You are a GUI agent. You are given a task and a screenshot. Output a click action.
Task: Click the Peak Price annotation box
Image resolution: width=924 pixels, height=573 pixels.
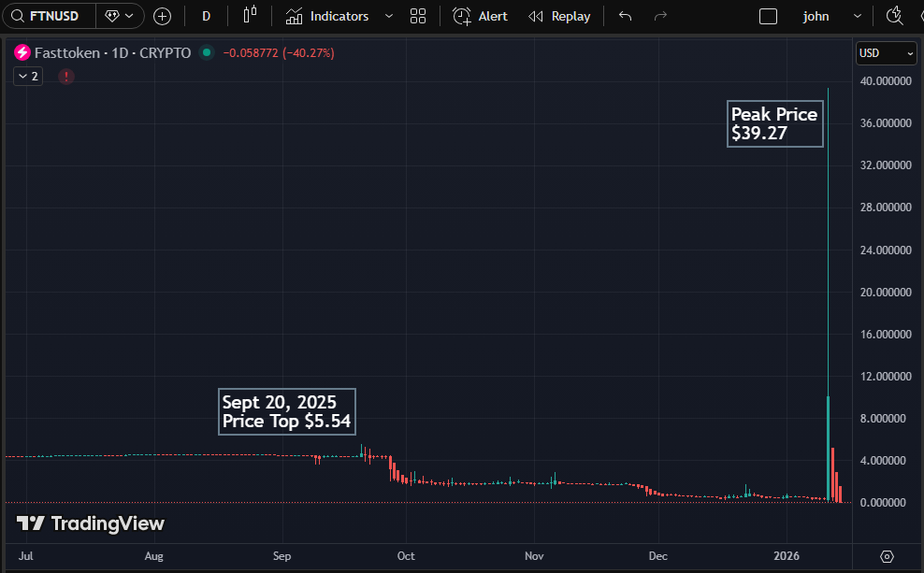click(x=774, y=122)
